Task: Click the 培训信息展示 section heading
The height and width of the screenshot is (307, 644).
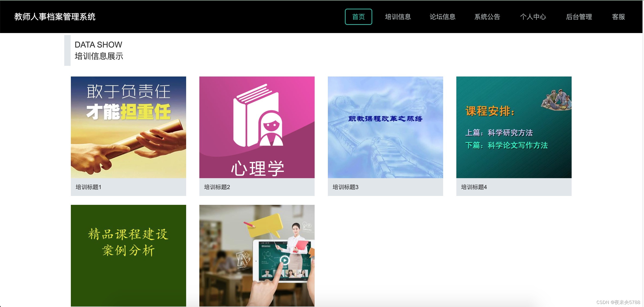Action: tap(99, 56)
